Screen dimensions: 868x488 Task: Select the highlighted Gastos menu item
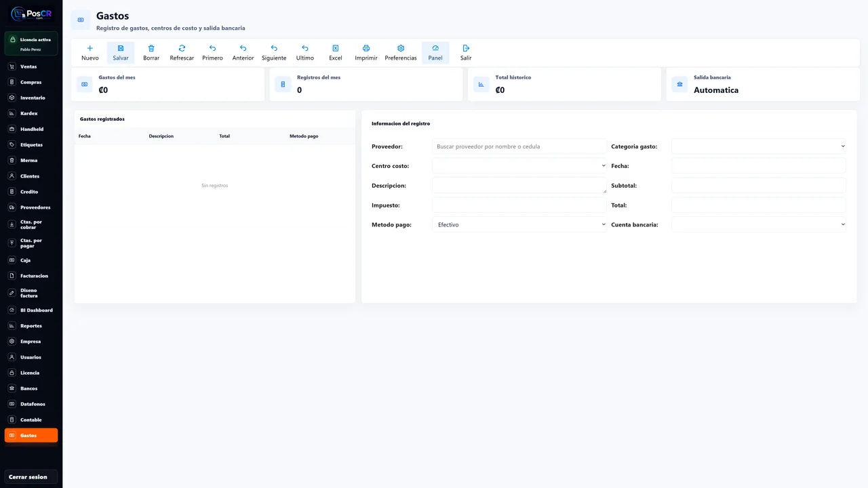[x=31, y=435]
